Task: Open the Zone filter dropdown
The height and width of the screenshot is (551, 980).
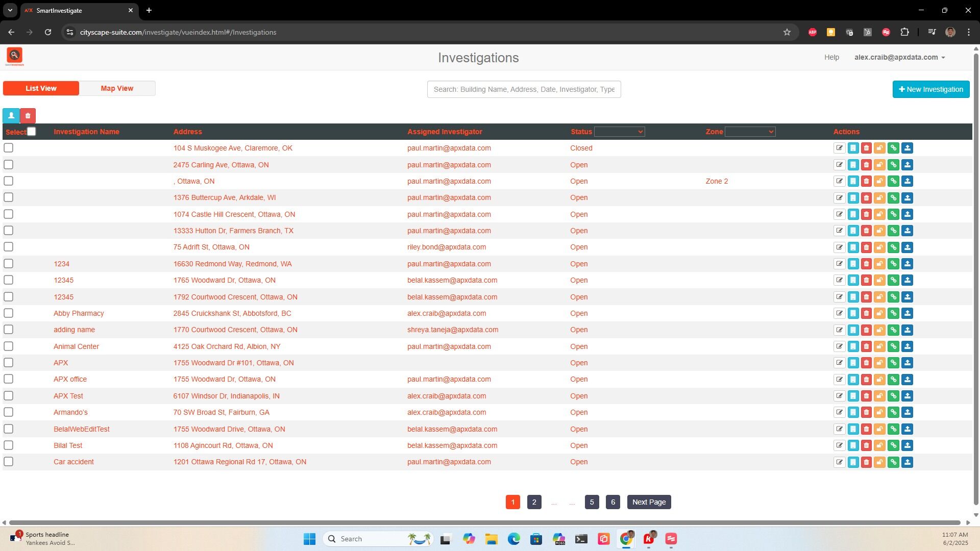Action: [750, 132]
